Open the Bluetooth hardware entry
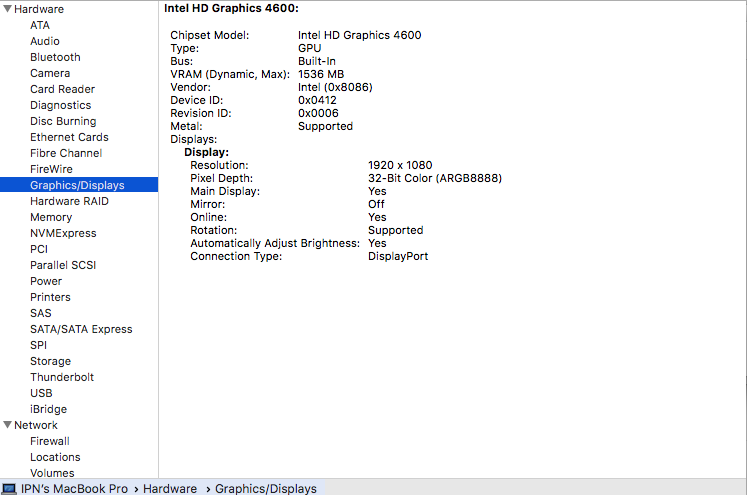The height and width of the screenshot is (495, 747). coord(55,57)
